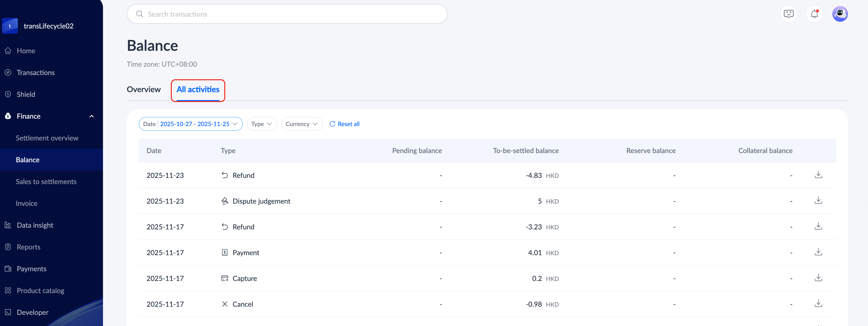Click download icon for Capture row
This screenshot has height=326, width=868.
[818, 278]
